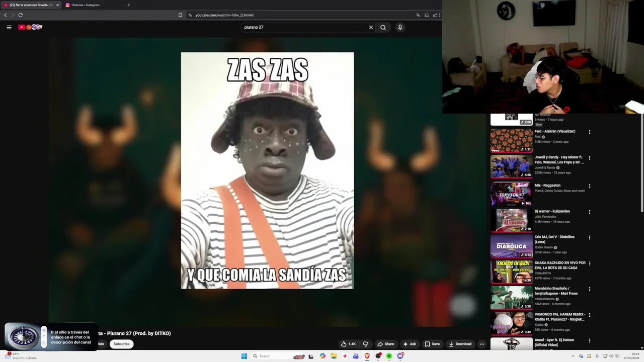Open 'SHAKA KACHUDO EN VIVO' video

560,265
